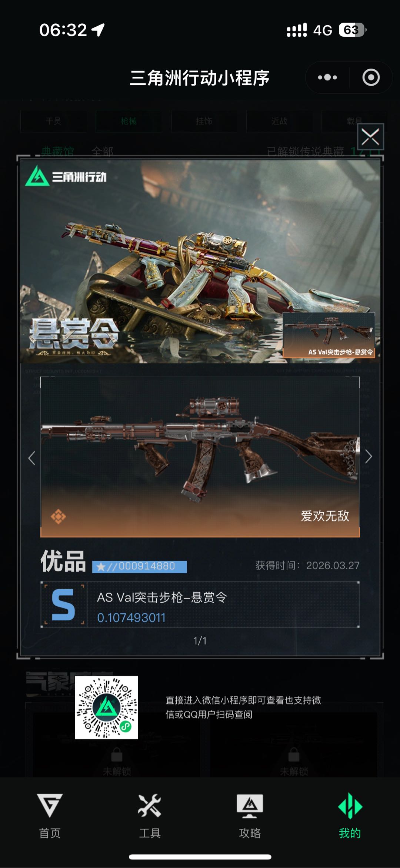
Task: Switch to the 挂饰 category tab
Action: [204, 121]
